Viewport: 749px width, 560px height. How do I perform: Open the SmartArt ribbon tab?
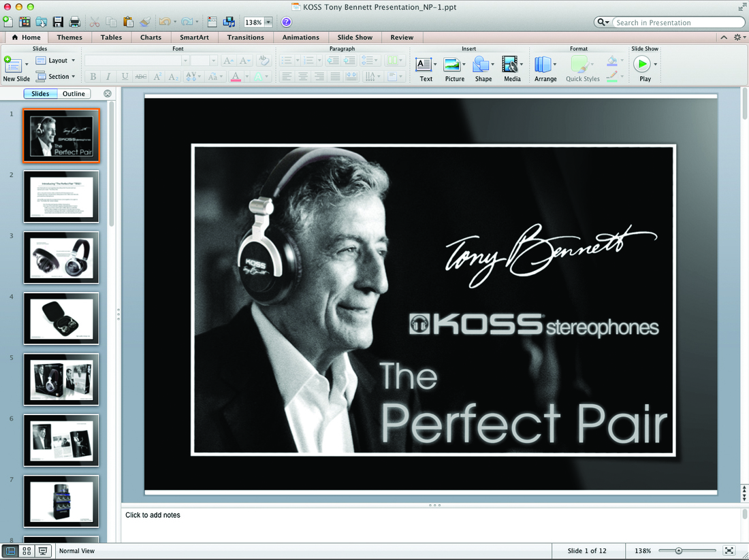click(194, 37)
